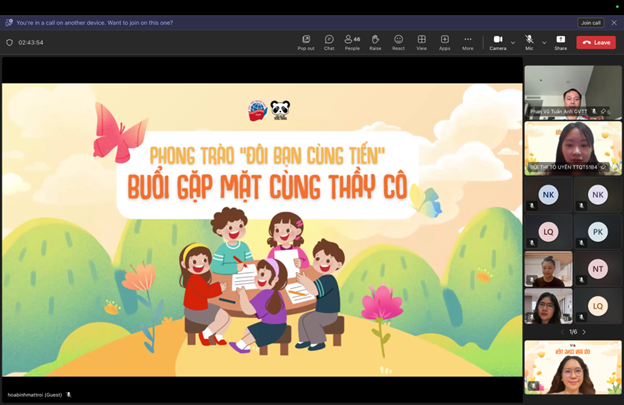The image size is (624, 405).
Task: Select the PK participant tile
Action: coord(597,232)
